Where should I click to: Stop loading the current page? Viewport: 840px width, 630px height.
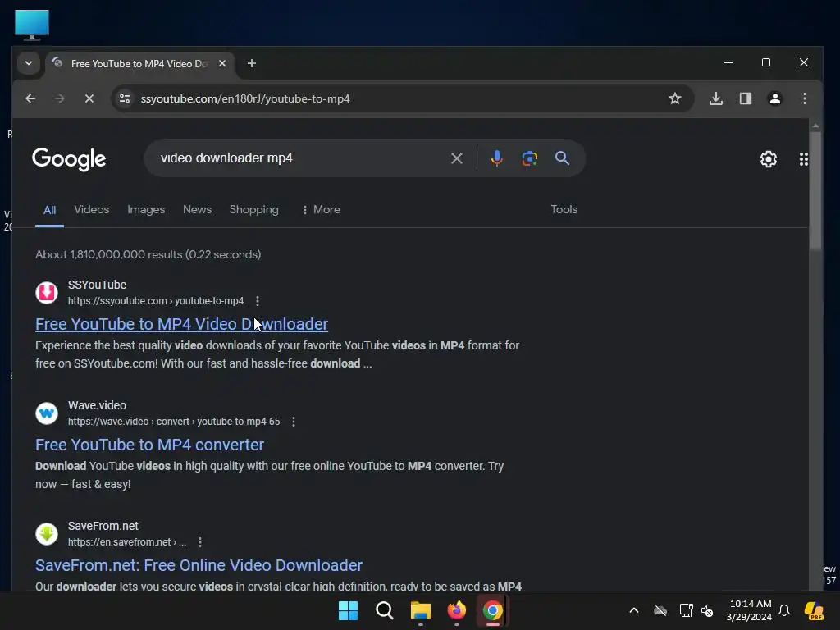(x=89, y=98)
